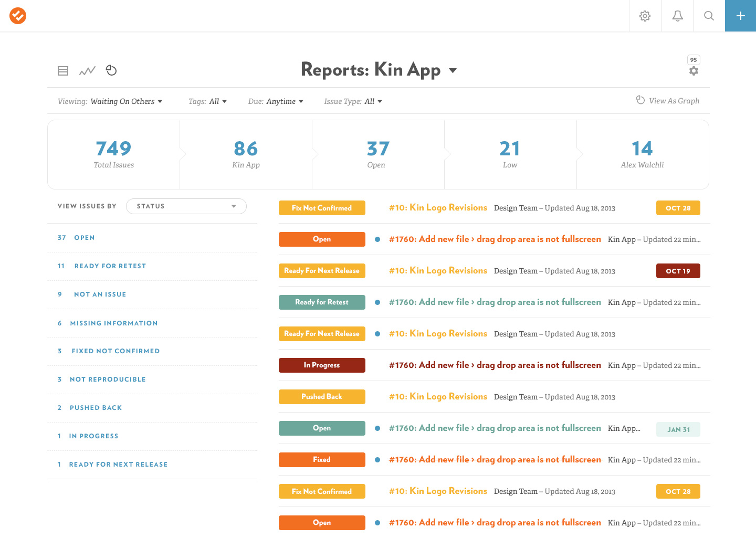Switch to list view icon

(63, 71)
